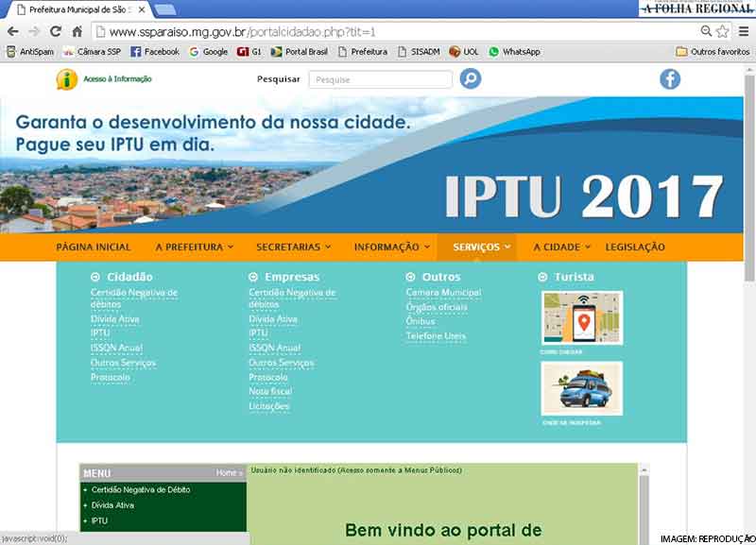Click in the Pesquise search field
Screen dimensions: 756x545
(x=380, y=80)
